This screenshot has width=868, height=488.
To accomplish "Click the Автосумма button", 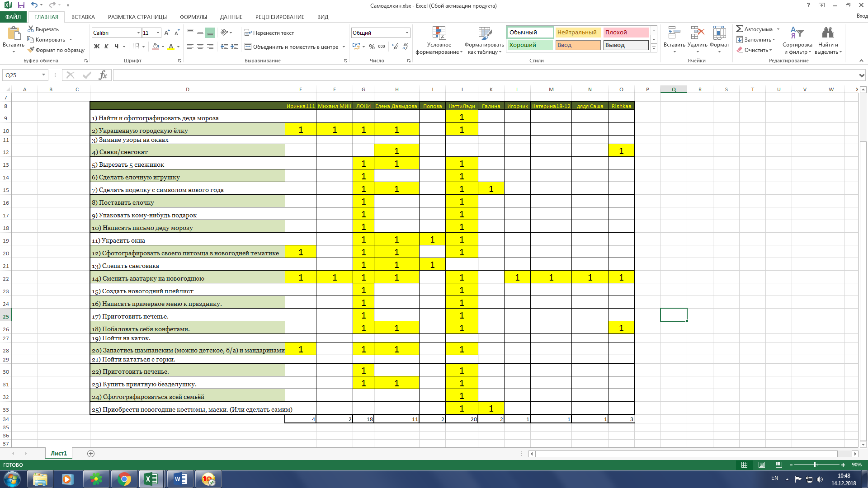I will click(754, 29).
